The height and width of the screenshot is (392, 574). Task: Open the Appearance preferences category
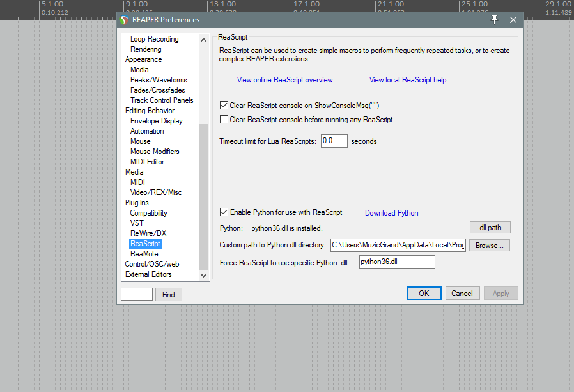click(x=143, y=59)
